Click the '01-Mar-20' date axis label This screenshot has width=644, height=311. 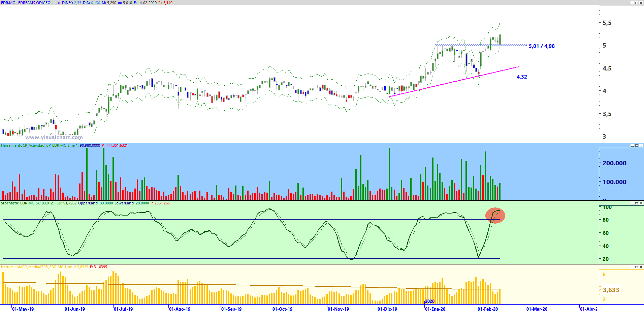(537, 309)
